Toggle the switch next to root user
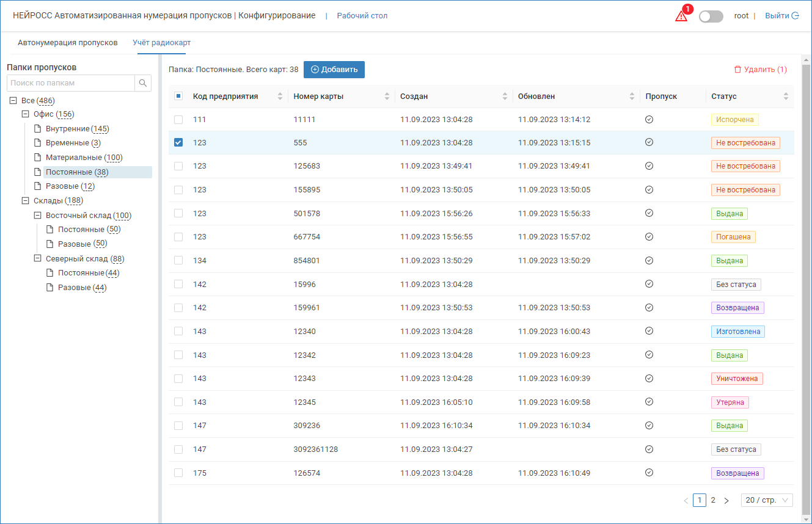Viewport: 812px width, 524px height. [711, 16]
